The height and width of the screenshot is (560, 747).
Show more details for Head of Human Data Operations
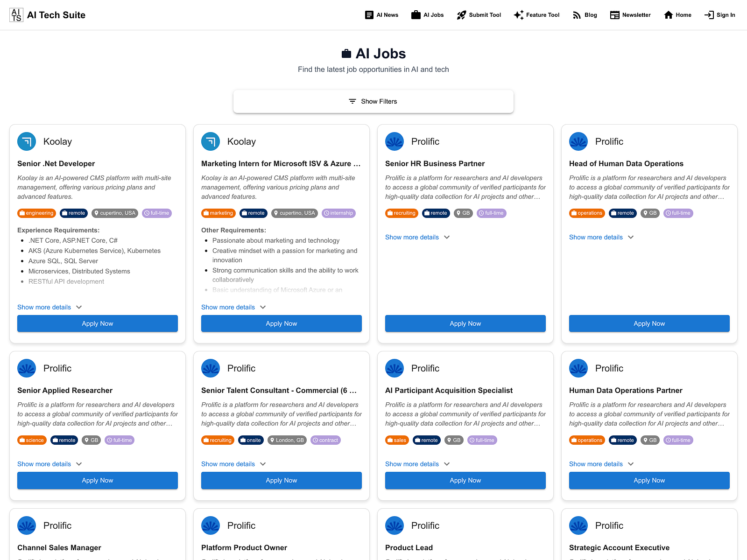pos(602,237)
